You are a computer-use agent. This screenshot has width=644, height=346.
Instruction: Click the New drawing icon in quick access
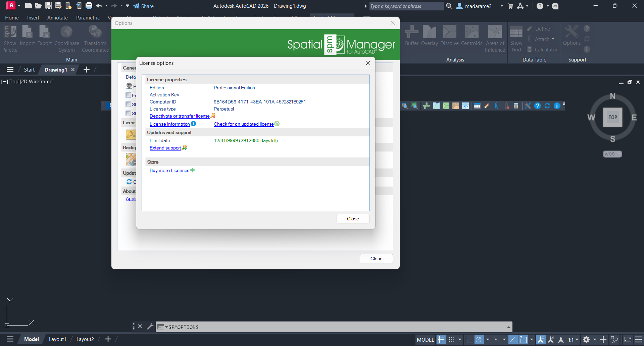click(29, 6)
